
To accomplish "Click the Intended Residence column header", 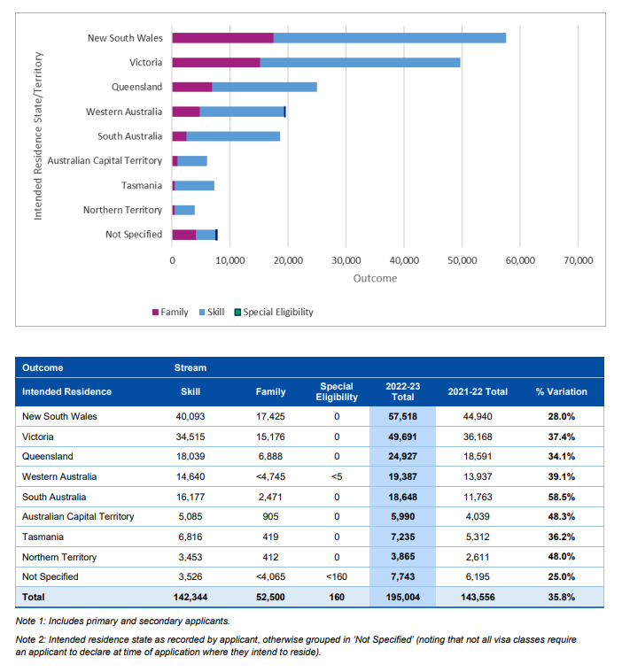I will click(66, 391).
